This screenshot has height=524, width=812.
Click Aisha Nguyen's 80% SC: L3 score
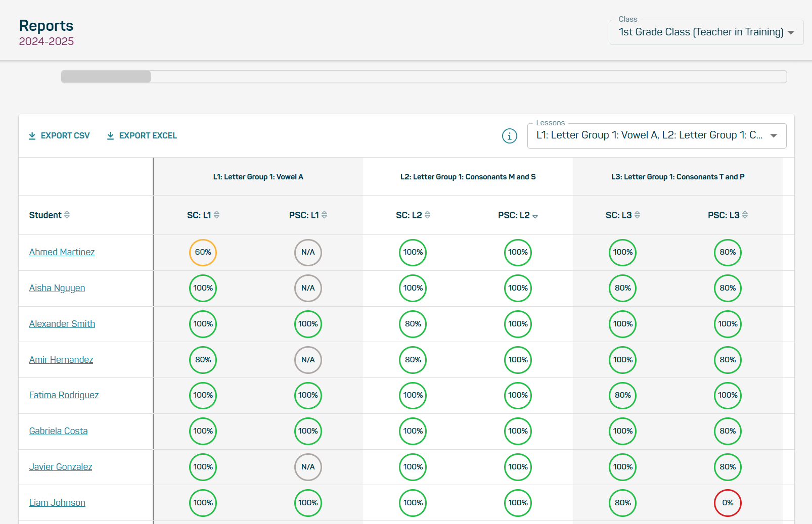pyautogui.click(x=623, y=288)
